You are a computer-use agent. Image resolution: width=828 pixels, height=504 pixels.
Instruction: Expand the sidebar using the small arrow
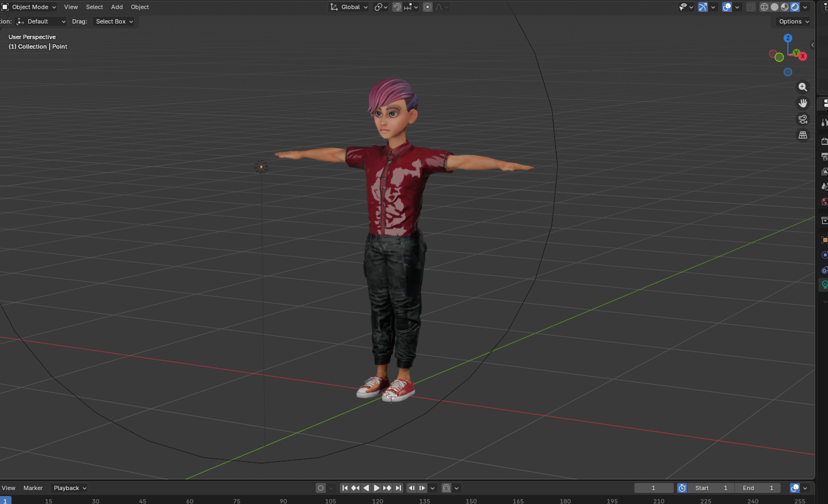812,45
